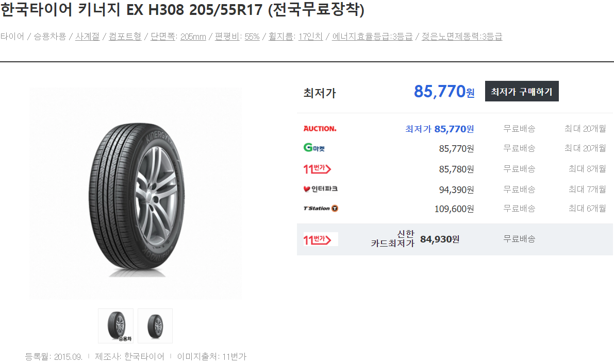Screen dimensions: 614x364
Task: Click 젖은노면제동력:3등급 link
Action: pyautogui.click(x=462, y=37)
